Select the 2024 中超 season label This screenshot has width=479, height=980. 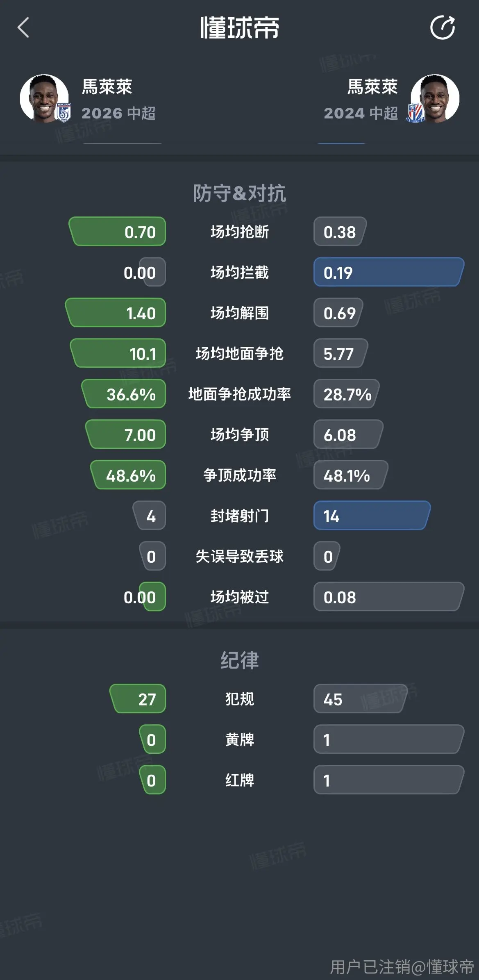pyautogui.click(x=361, y=113)
